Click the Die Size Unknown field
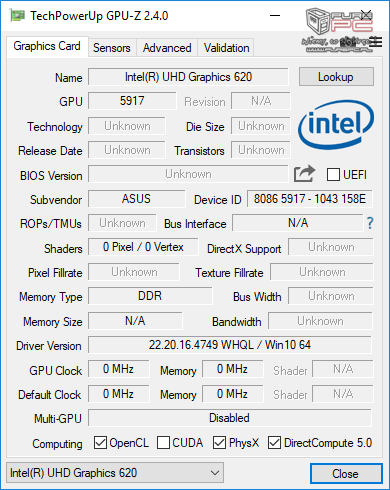 point(261,126)
